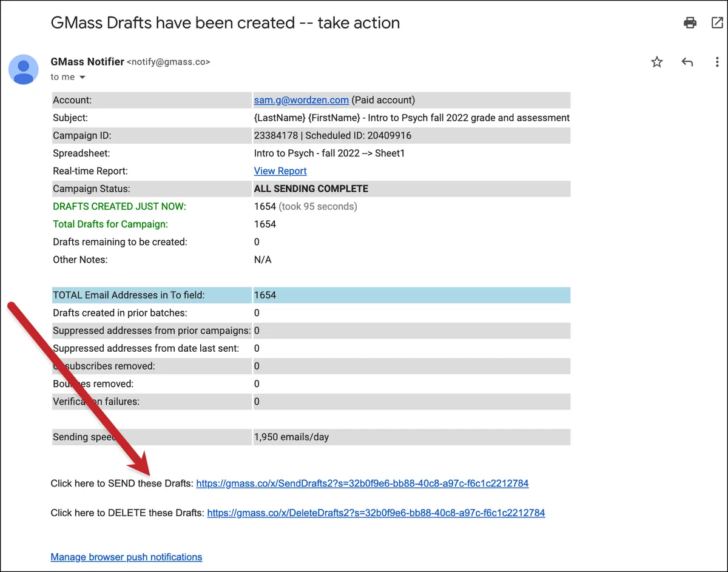Print this email with the printer icon
This screenshot has height=572, width=728.
pos(690,23)
